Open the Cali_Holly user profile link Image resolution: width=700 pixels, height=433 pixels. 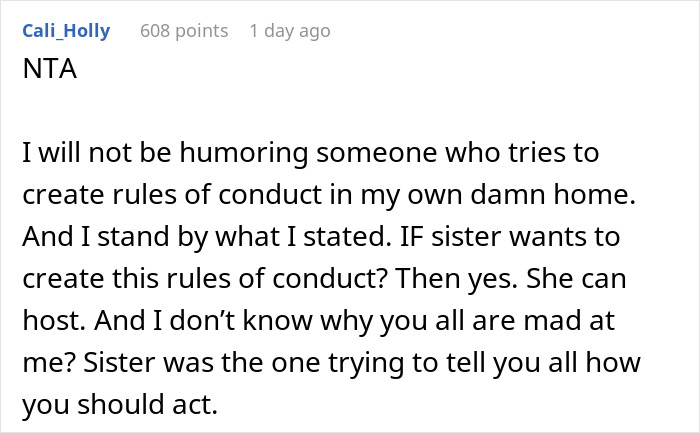[x=66, y=31]
